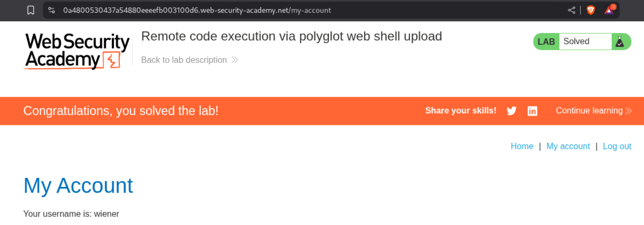
Task: Click the lab flask icon
Action: pos(620,41)
